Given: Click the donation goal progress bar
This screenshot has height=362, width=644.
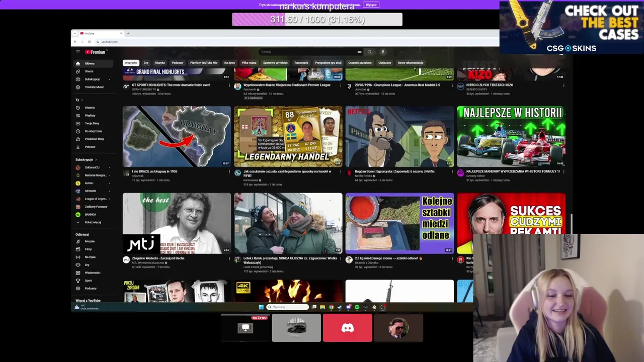Looking at the screenshot, I should pyautogui.click(x=317, y=19).
